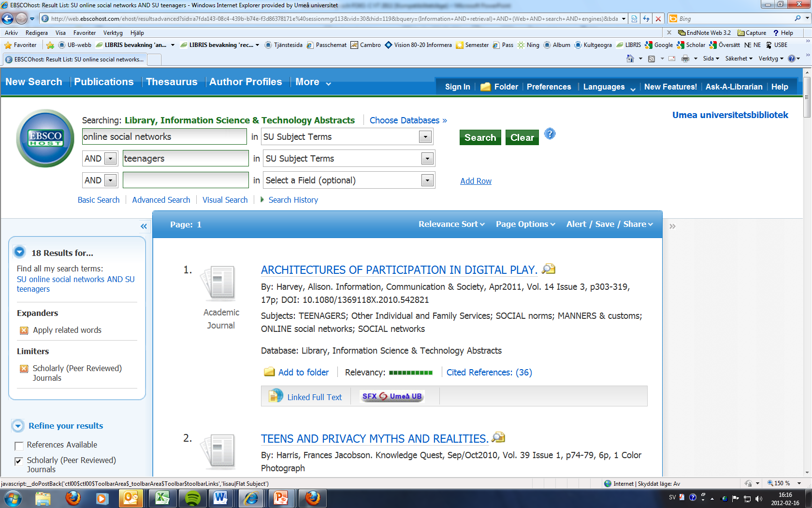The width and height of the screenshot is (812, 508).
Task: Open second SU Subject Terms dropdown
Action: [x=427, y=159]
